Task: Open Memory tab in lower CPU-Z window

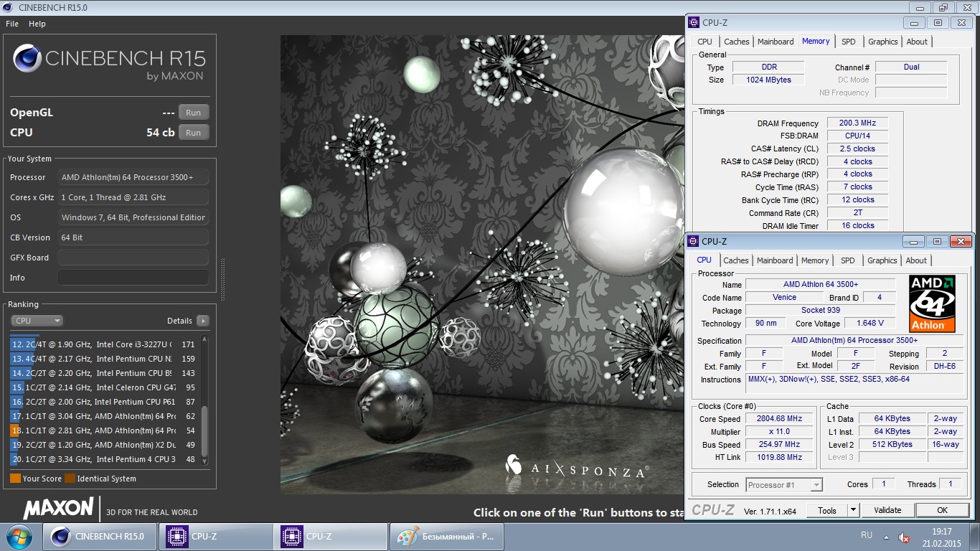Action: pos(814,260)
